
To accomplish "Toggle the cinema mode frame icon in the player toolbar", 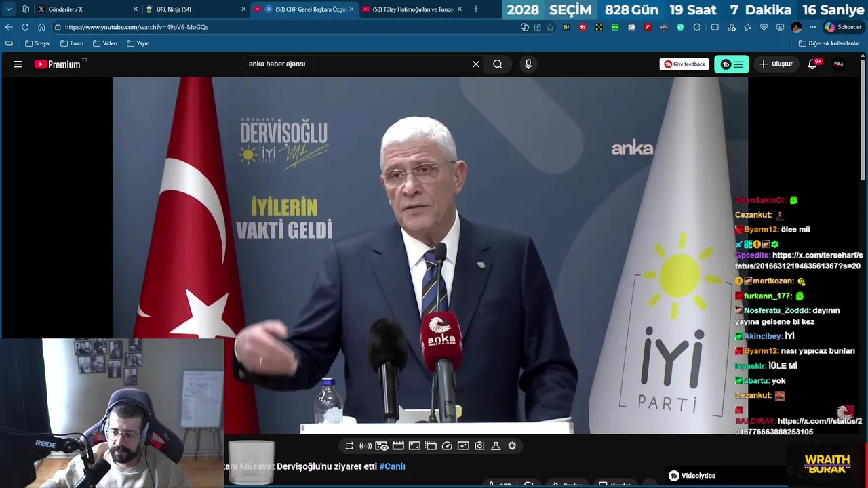I will point(414,446).
